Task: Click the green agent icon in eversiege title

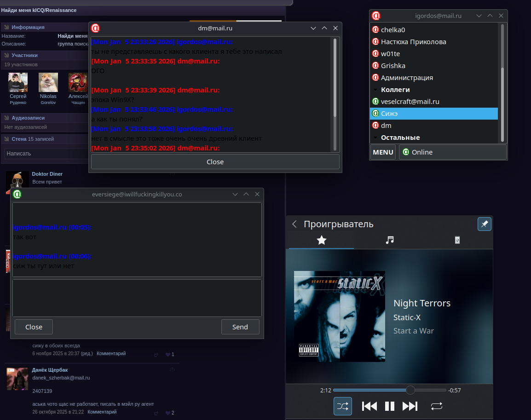Action: tap(17, 194)
